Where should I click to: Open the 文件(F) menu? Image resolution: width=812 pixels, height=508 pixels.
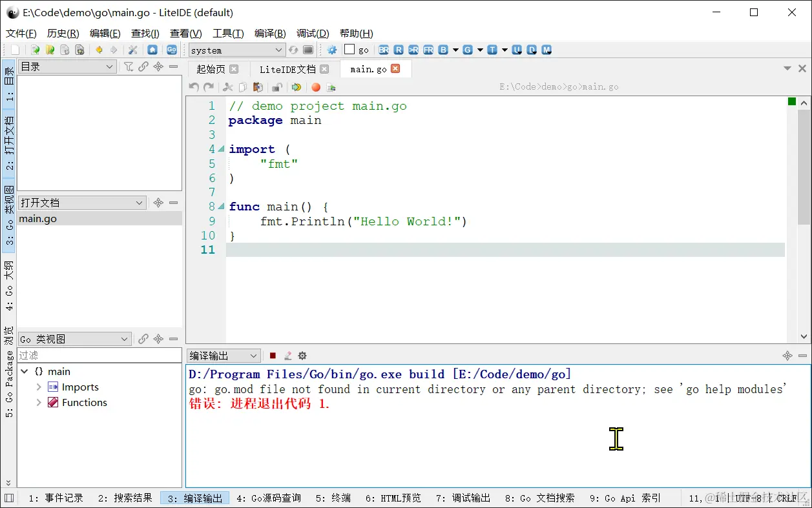point(21,34)
